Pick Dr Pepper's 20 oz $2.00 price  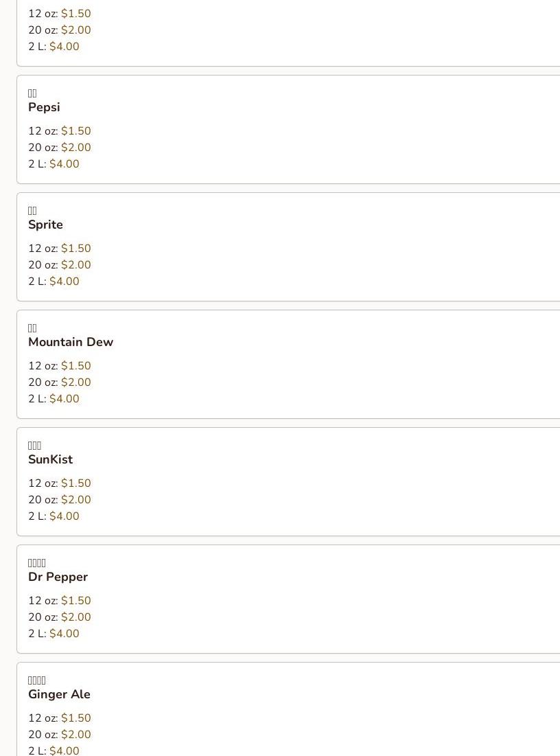tap(75, 617)
